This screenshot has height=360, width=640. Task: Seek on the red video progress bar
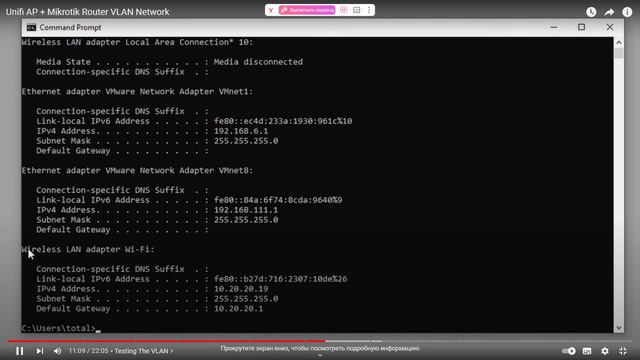167,341
